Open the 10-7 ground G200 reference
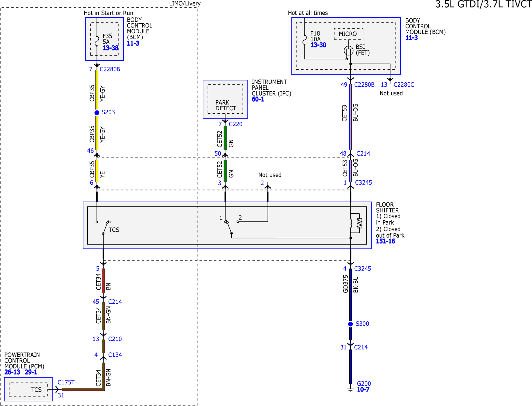Image resolution: width=532 pixels, height=406 pixels. coord(363,390)
